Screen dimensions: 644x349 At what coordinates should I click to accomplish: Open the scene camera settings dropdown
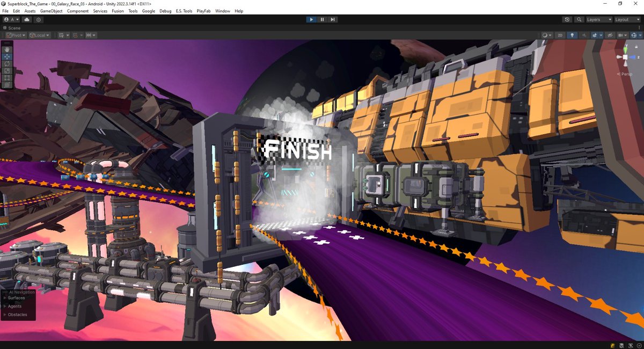tap(623, 35)
